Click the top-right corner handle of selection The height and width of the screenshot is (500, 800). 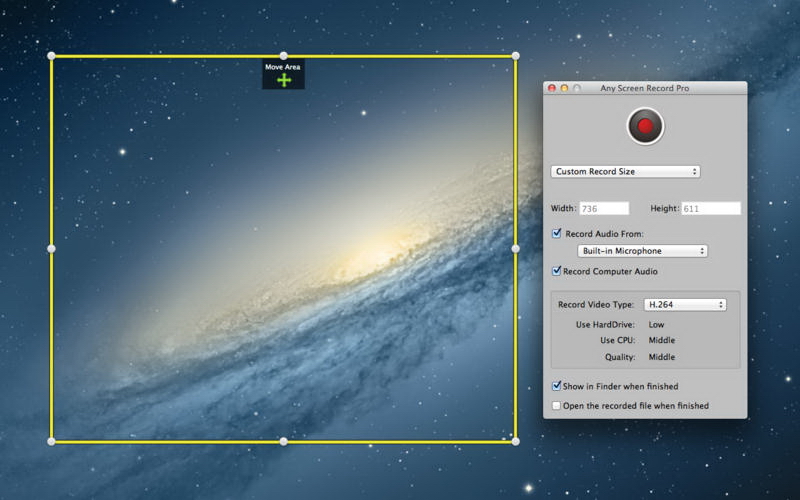(x=516, y=56)
